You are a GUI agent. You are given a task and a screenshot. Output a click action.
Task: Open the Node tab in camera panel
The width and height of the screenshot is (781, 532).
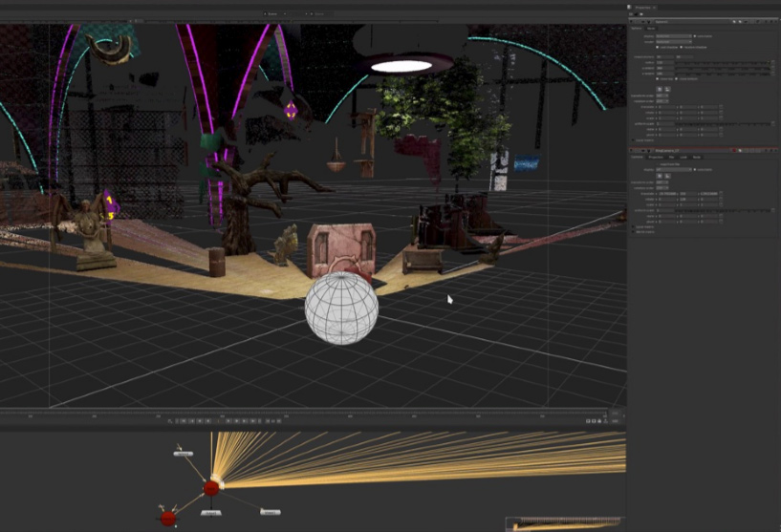696,157
